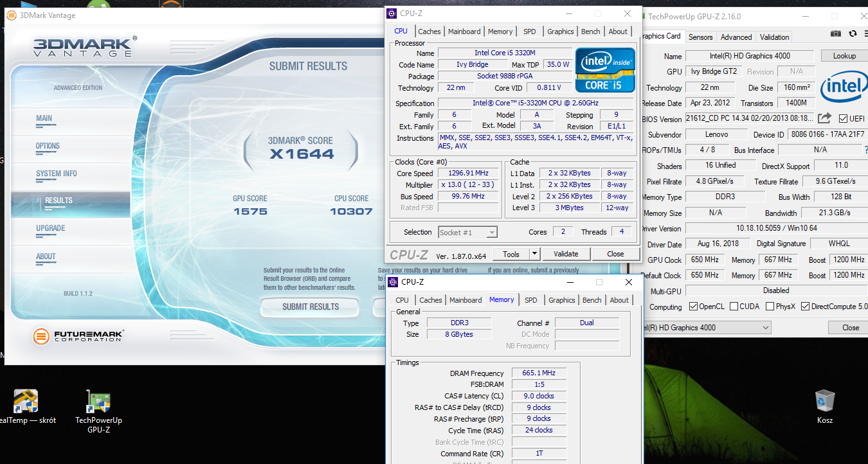868x464 pixels.
Task: Open the GPU selector dropdown in GPU-Z
Action: click(707, 328)
